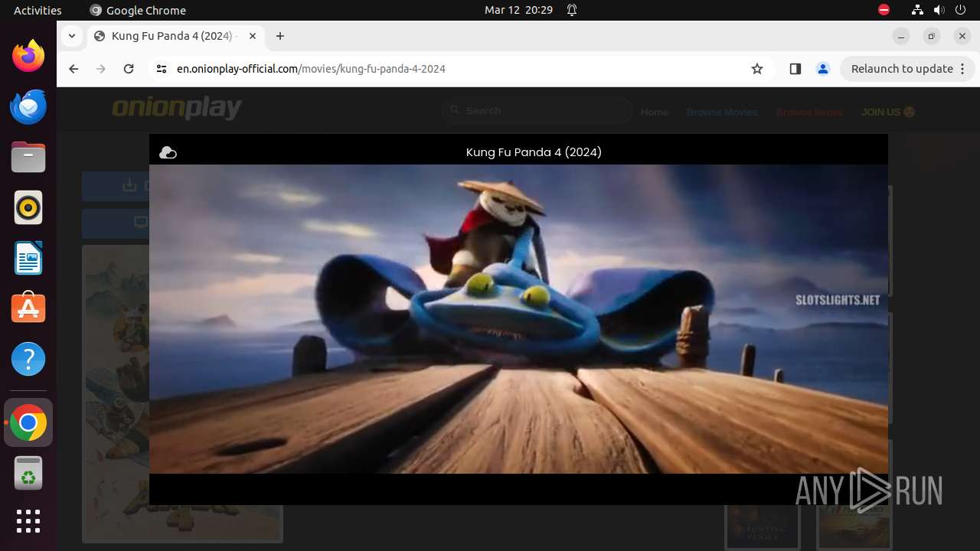Launch Thunderbird mail from the dock
The width and height of the screenshot is (980, 551).
point(28,106)
